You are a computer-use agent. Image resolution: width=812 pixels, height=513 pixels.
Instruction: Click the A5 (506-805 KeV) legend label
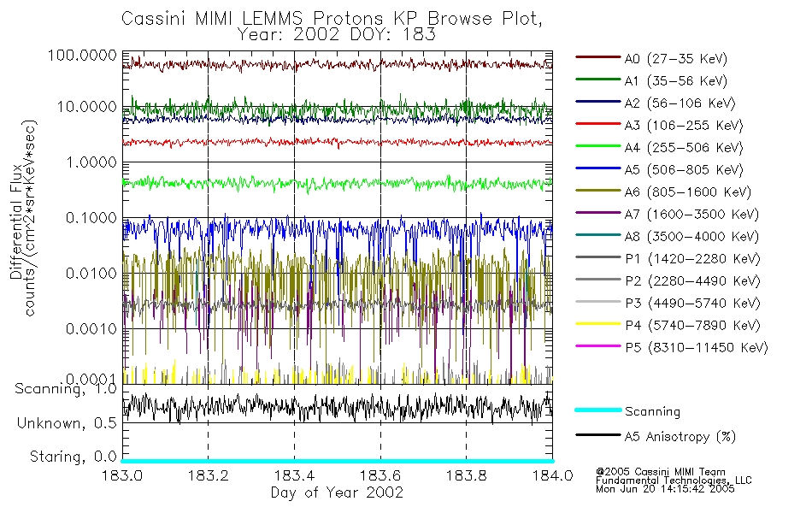point(684,170)
